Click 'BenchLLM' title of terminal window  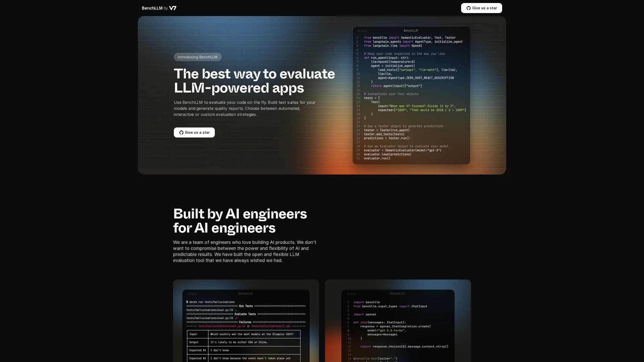[245, 294]
